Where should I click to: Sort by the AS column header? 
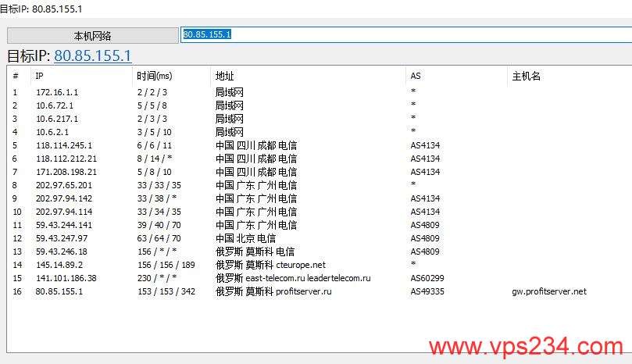(x=456, y=76)
